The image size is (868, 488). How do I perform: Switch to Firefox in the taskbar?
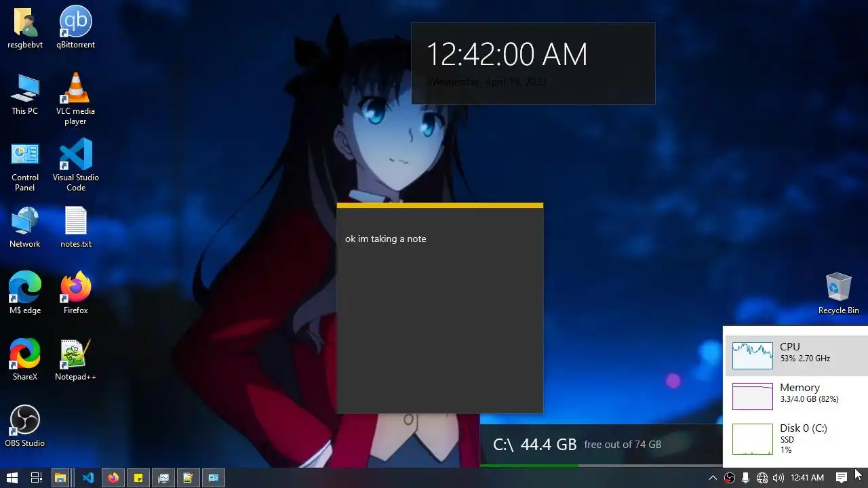(113, 478)
